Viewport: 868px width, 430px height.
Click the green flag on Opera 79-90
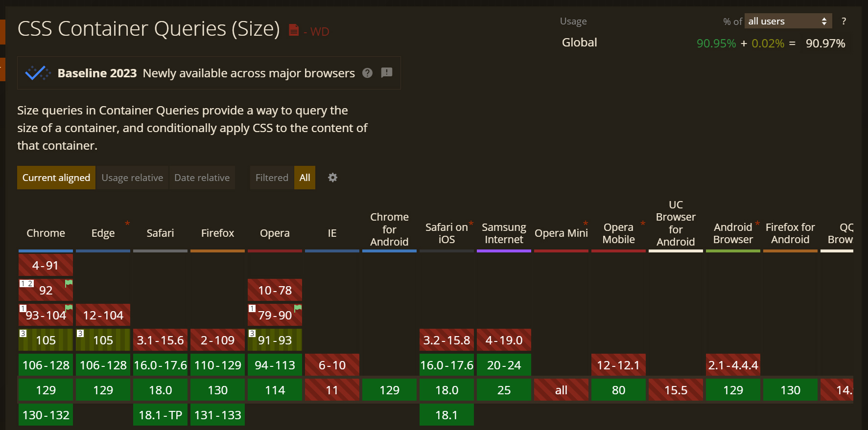point(298,308)
